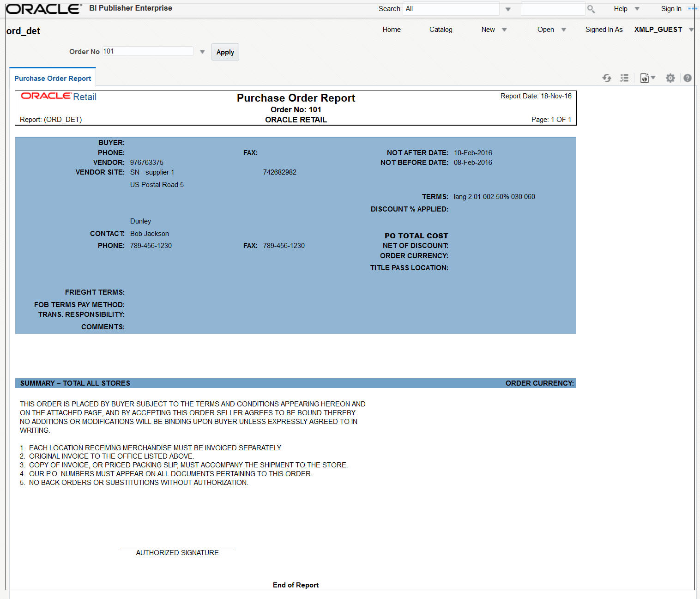The height and width of the screenshot is (599, 700).
Task: Click the Order No input field
Action: (x=148, y=51)
